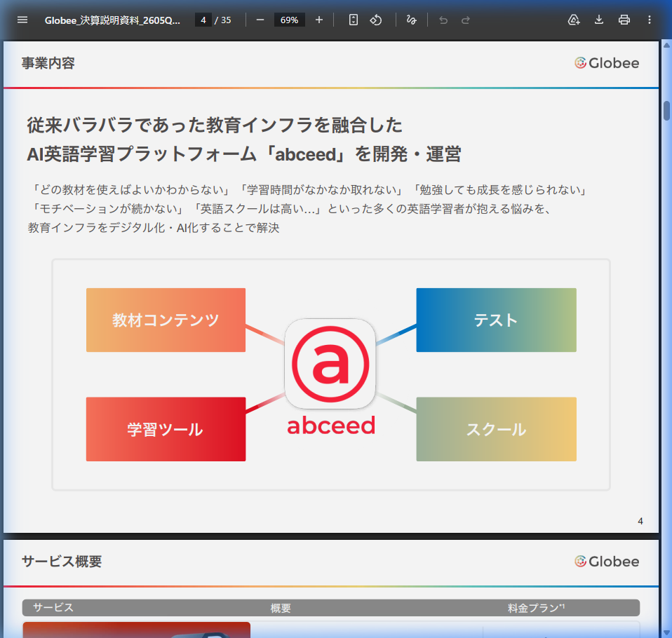Rotate the document counterclockwise
The image size is (672, 638).
[376, 20]
